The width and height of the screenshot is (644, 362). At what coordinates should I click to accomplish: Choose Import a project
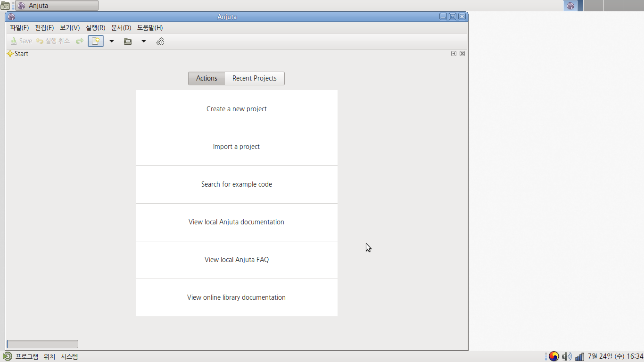pyautogui.click(x=237, y=147)
